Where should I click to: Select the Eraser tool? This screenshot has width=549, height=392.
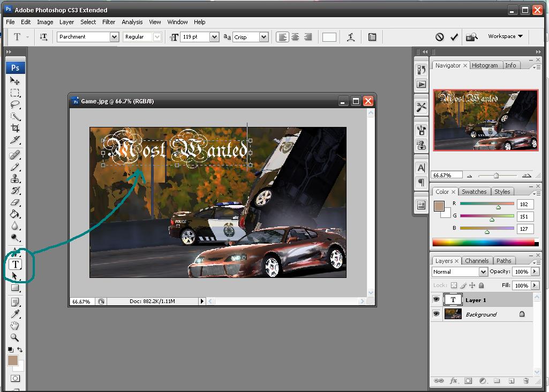(15, 202)
